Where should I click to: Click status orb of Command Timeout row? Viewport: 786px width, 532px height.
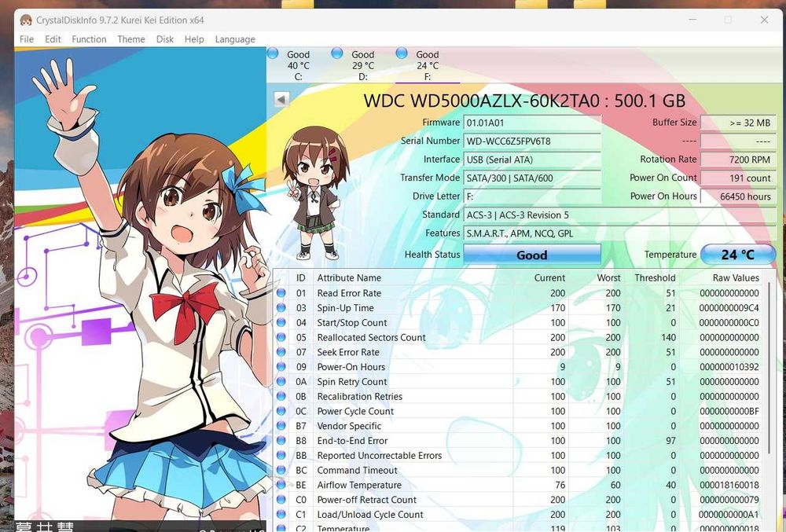click(x=281, y=471)
